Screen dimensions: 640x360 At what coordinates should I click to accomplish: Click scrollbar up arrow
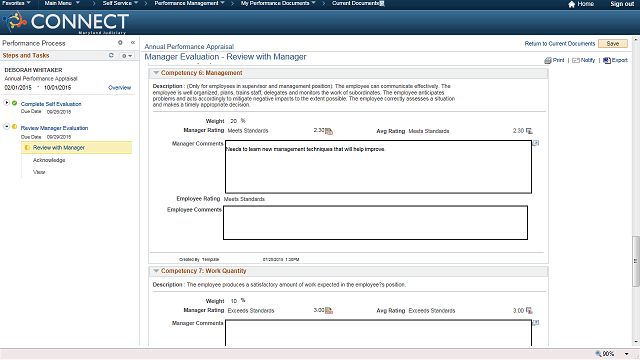(636, 40)
